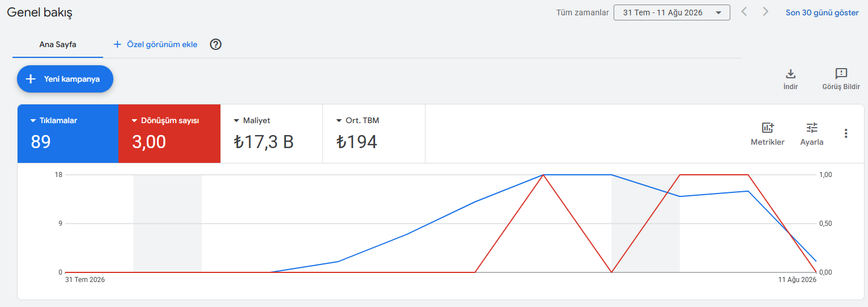Open Görüş Bildir feedback icon
868x307 pixels.
[841, 74]
